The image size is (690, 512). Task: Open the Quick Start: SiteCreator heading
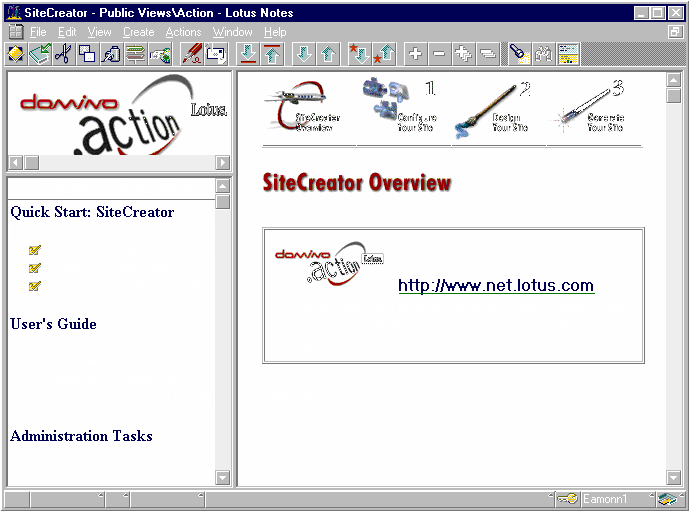92,212
